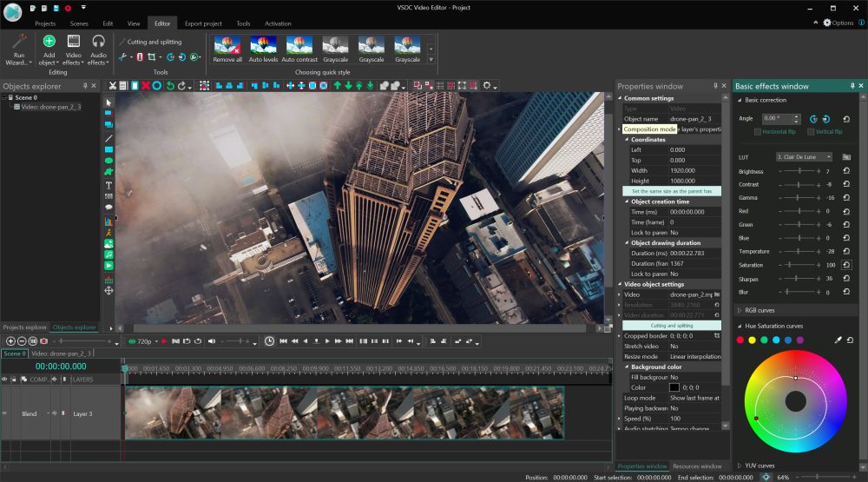Pick the eyedropper in Hue Saturation curves
The height and width of the screenshot is (482, 868).
[x=838, y=340]
